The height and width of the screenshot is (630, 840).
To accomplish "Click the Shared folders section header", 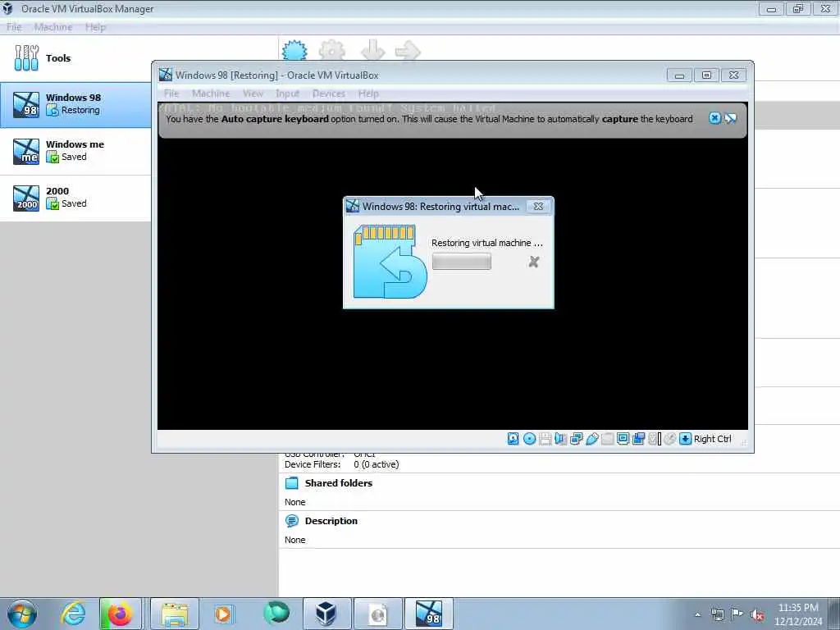I will pyautogui.click(x=339, y=483).
